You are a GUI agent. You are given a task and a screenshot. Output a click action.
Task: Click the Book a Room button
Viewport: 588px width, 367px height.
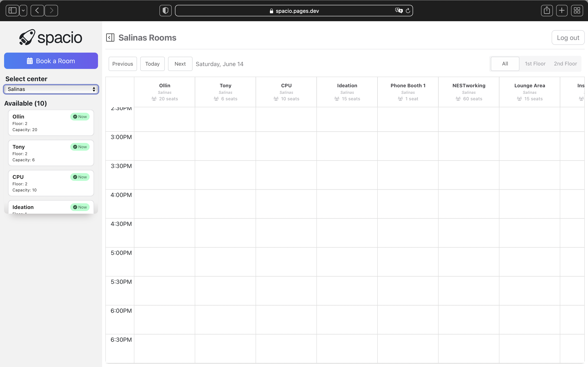[x=51, y=61]
